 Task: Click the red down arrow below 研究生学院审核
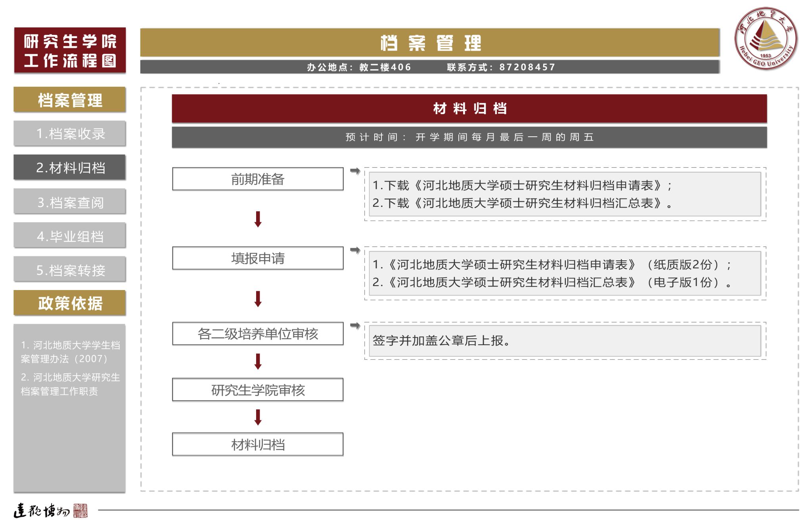click(258, 417)
